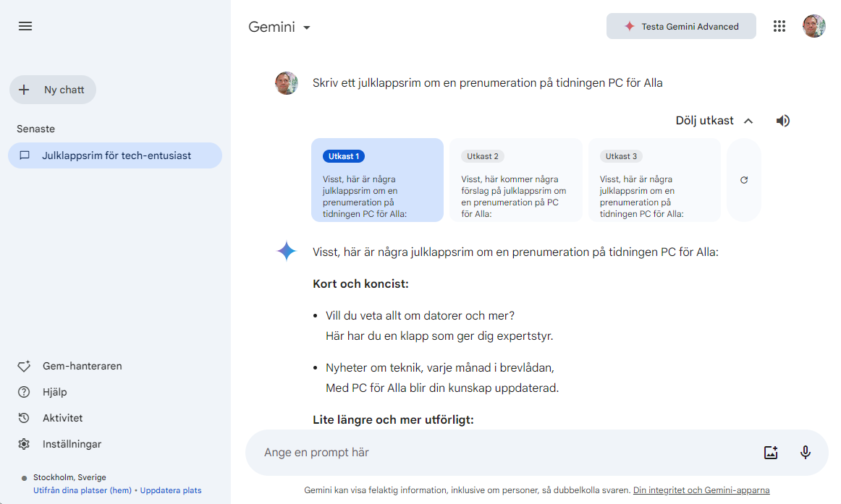The height and width of the screenshot is (504, 841).
Task: Switch to the Utkast 3 draft
Action: pyautogui.click(x=654, y=180)
